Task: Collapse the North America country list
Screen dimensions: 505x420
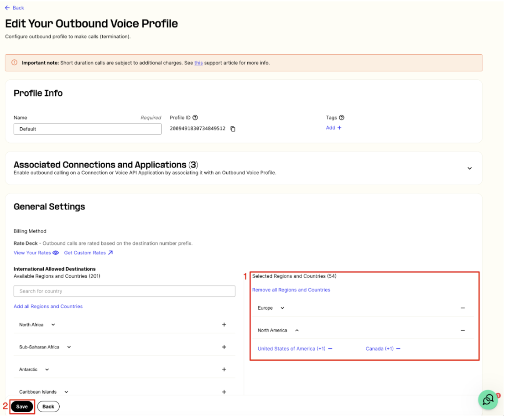Action: pos(297,330)
